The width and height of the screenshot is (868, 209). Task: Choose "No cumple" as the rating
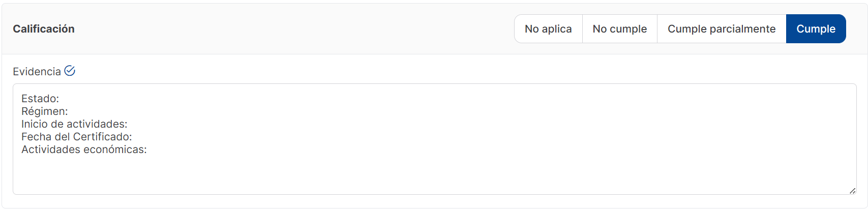619,29
